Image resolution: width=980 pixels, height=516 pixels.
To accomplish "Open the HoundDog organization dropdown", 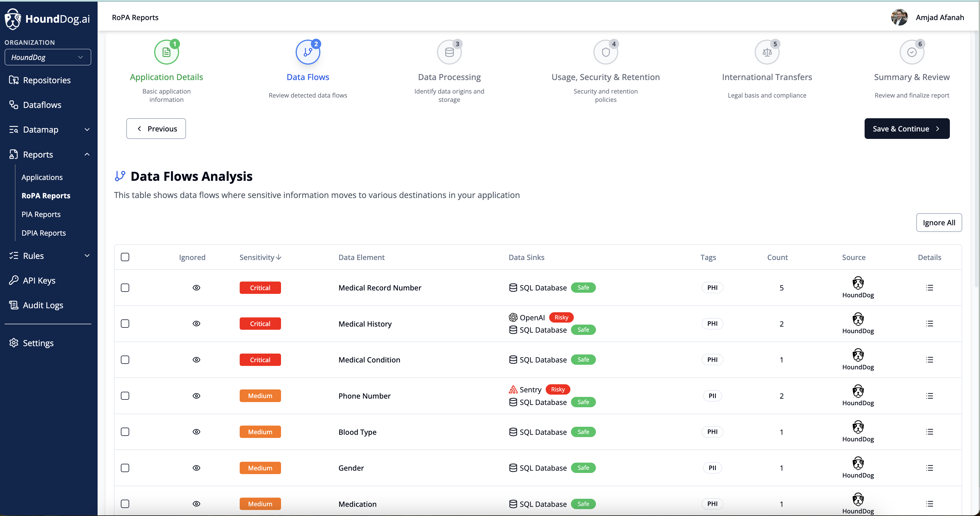I will point(48,57).
